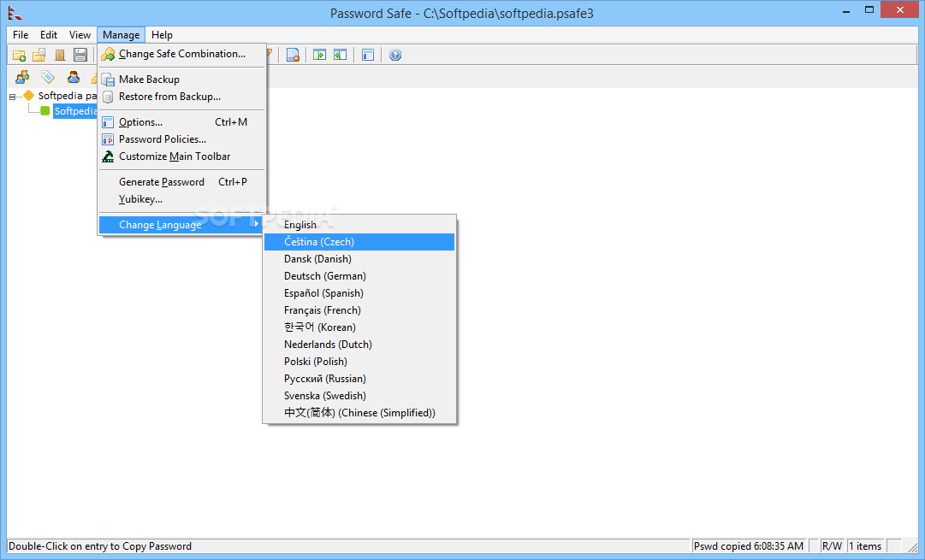Click the Title tag dragbar icon
925x560 pixels.
tap(48, 77)
